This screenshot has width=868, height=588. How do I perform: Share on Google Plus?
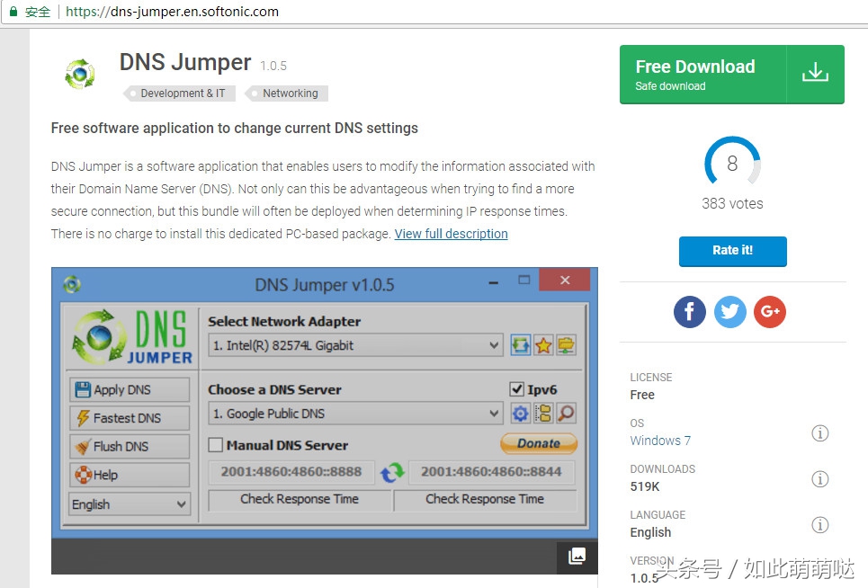point(769,312)
